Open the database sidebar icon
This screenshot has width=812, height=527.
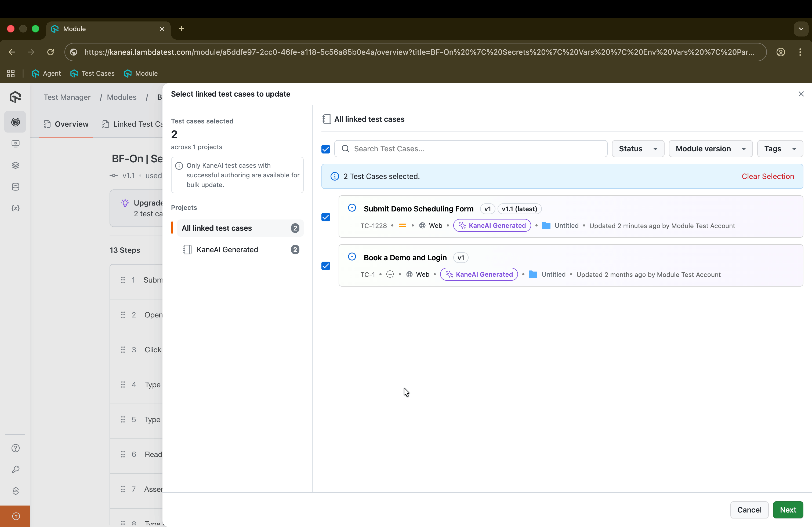(15, 187)
